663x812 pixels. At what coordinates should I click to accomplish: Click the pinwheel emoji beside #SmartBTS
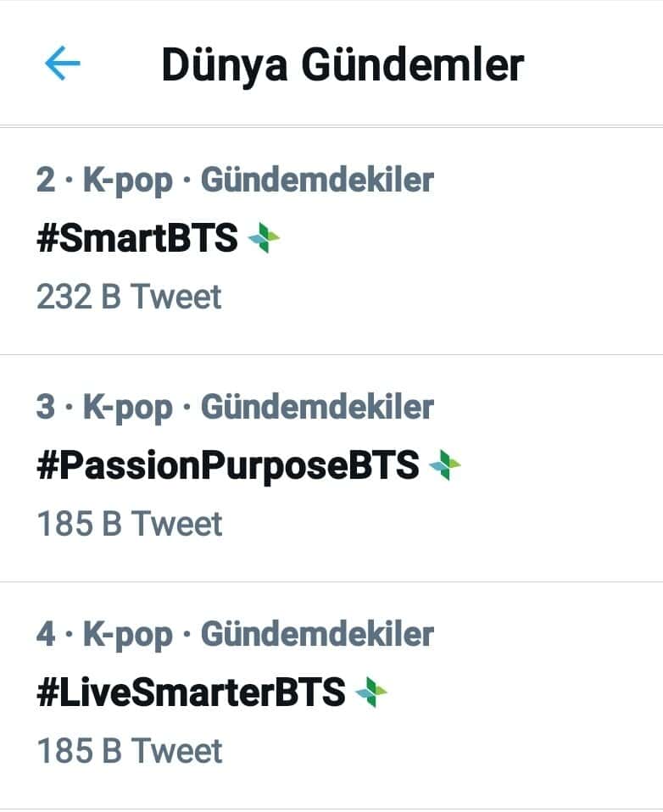click(x=263, y=239)
